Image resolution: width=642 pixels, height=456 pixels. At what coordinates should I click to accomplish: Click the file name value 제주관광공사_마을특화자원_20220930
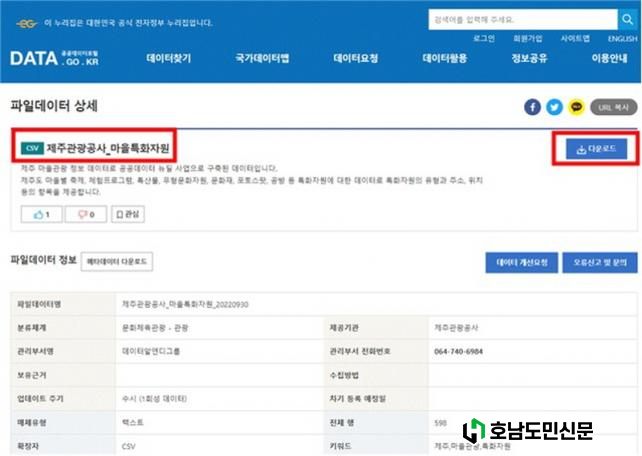tap(185, 304)
